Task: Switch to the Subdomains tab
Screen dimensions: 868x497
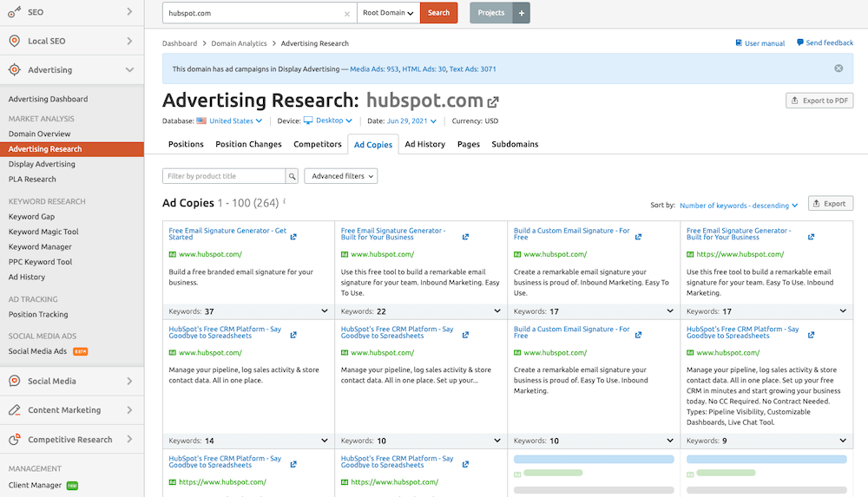Action: pyautogui.click(x=515, y=144)
